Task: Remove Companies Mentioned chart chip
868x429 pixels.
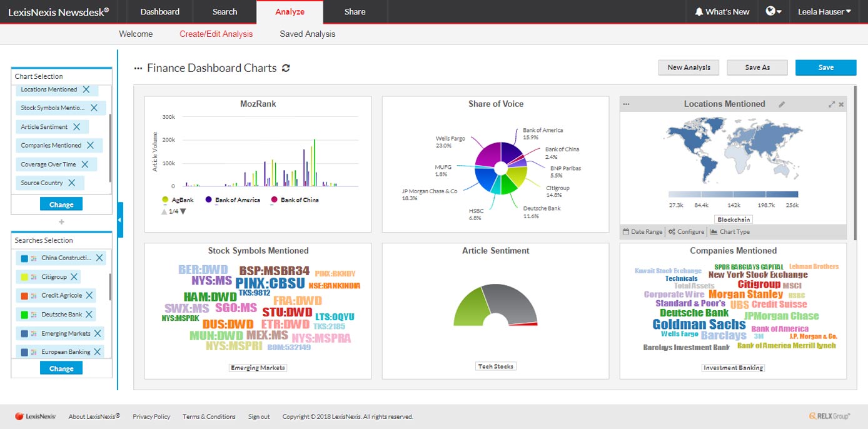Action: 90,145
